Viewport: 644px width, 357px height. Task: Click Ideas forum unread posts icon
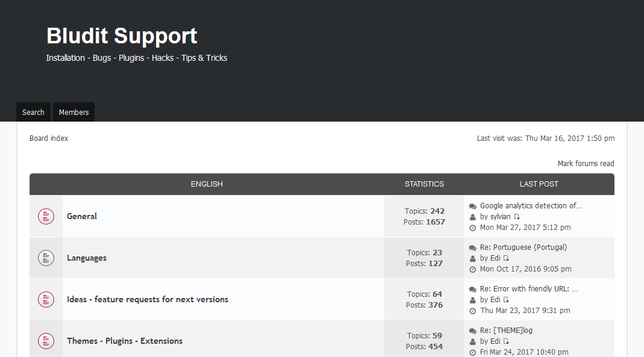point(46,299)
